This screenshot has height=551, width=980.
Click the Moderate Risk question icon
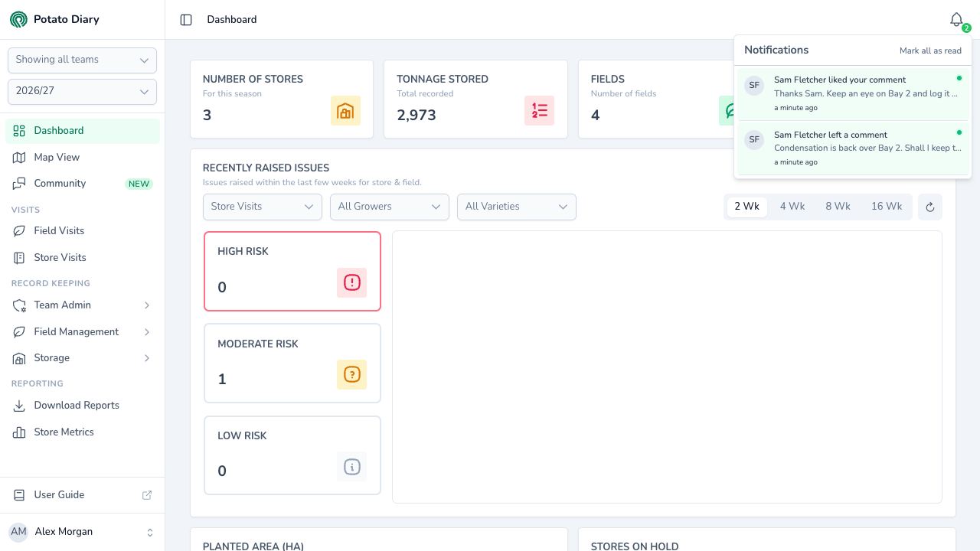pos(351,375)
